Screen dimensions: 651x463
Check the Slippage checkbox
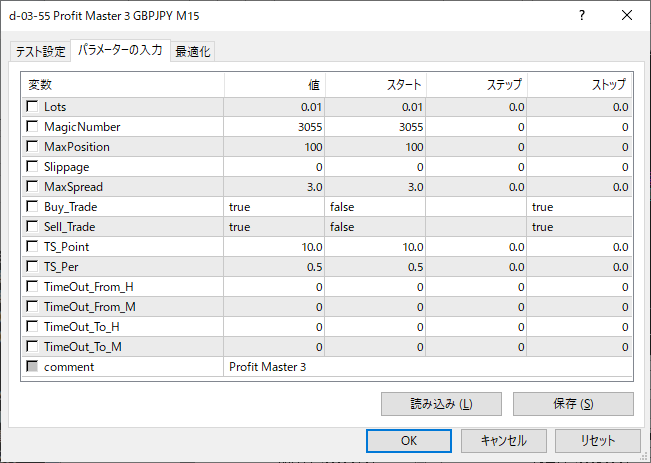point(33,167)
